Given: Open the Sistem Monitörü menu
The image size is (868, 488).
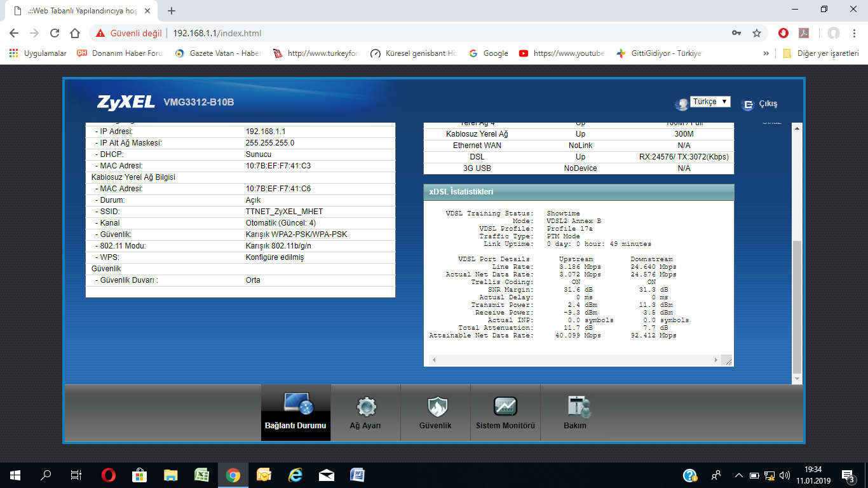Looking at the screenshot, I should click(x=505, y=412).
